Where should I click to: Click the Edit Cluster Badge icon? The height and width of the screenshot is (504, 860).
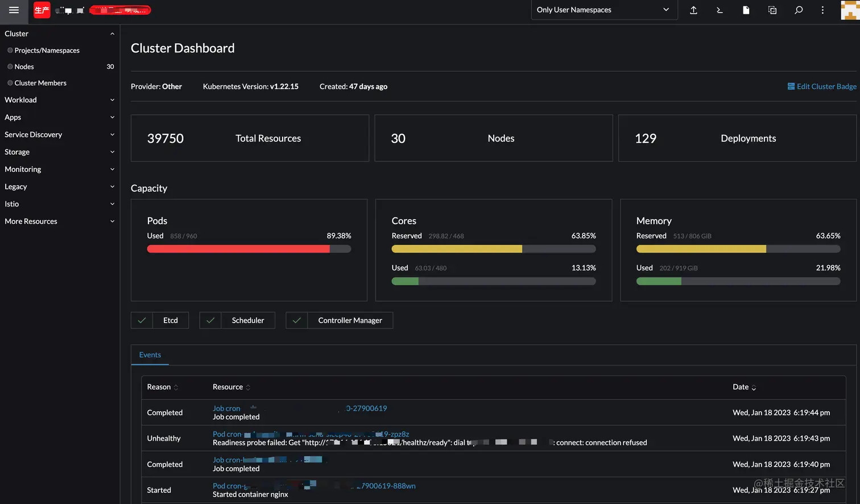tap(791, 86)
